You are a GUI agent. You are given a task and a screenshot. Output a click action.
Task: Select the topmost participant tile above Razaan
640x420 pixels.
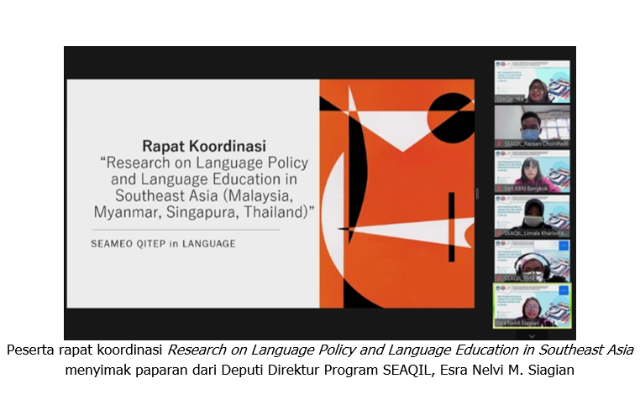point(532,82)
